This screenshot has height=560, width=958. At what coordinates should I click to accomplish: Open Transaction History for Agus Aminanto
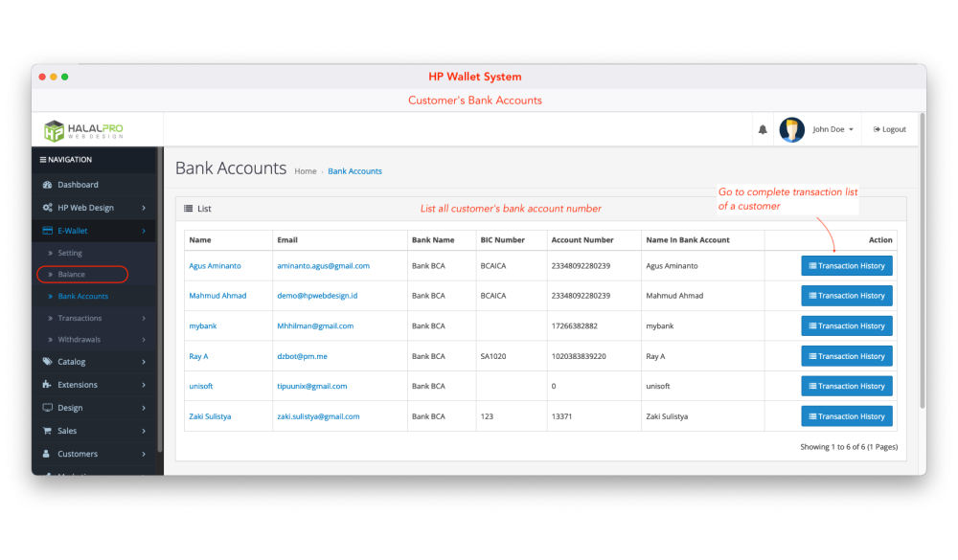[x=847, y=266]
